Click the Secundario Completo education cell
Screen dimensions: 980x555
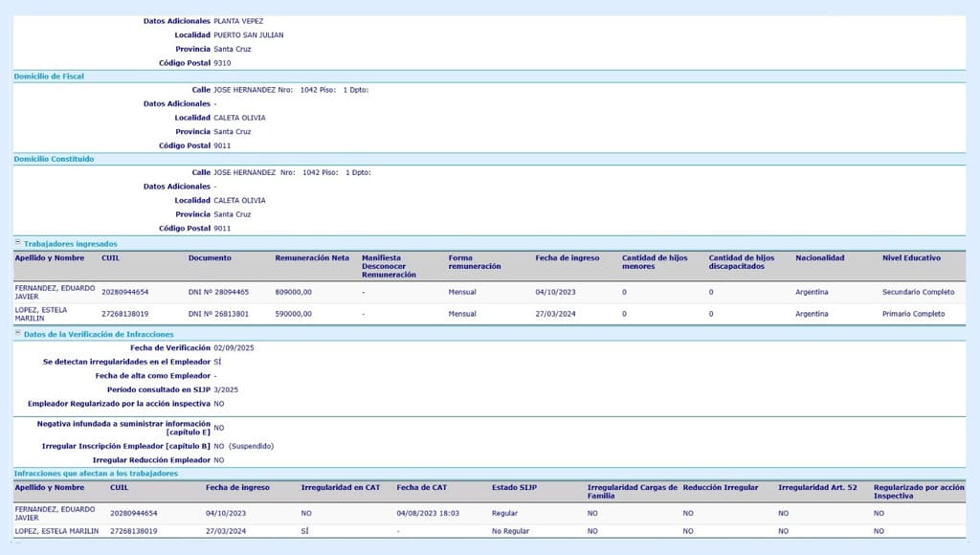[x=918, y=291]
